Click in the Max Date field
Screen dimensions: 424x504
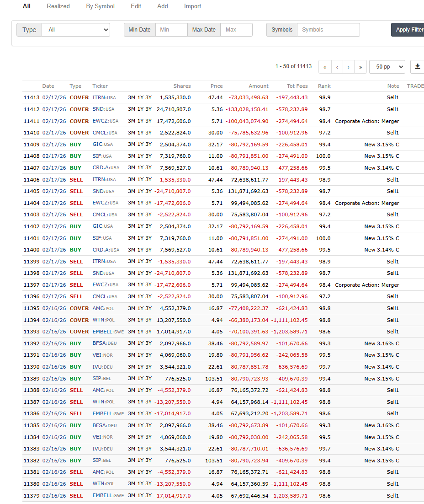[x=236, y=30]
